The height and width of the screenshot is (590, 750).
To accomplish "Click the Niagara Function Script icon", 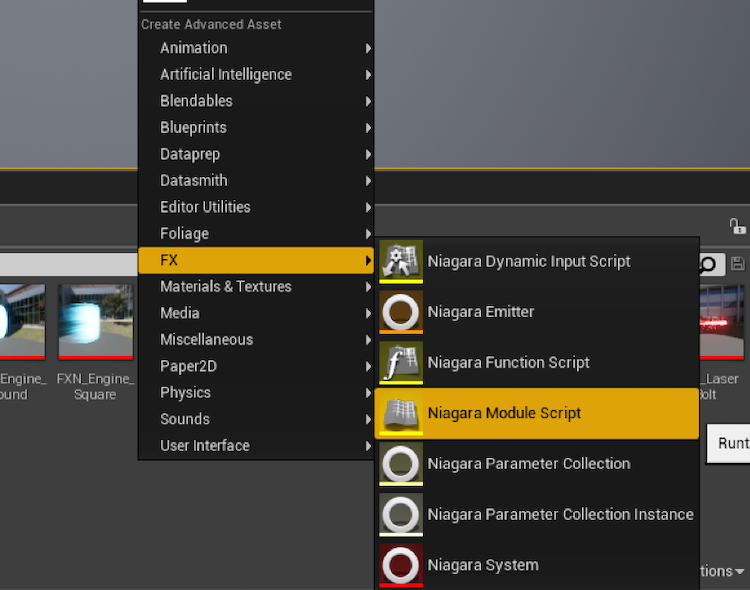I will pyautogui.click(x=401, y=363).
